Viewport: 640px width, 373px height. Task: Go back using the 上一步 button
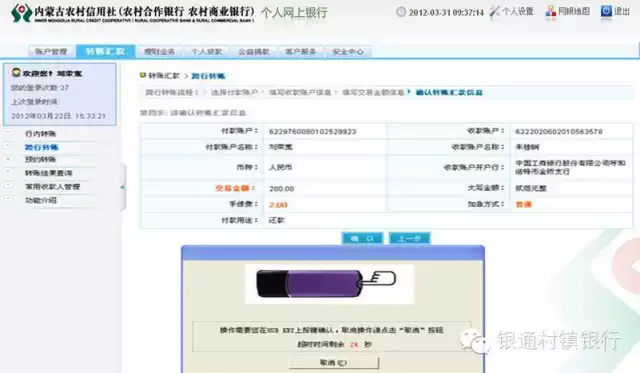click(410, 238)
